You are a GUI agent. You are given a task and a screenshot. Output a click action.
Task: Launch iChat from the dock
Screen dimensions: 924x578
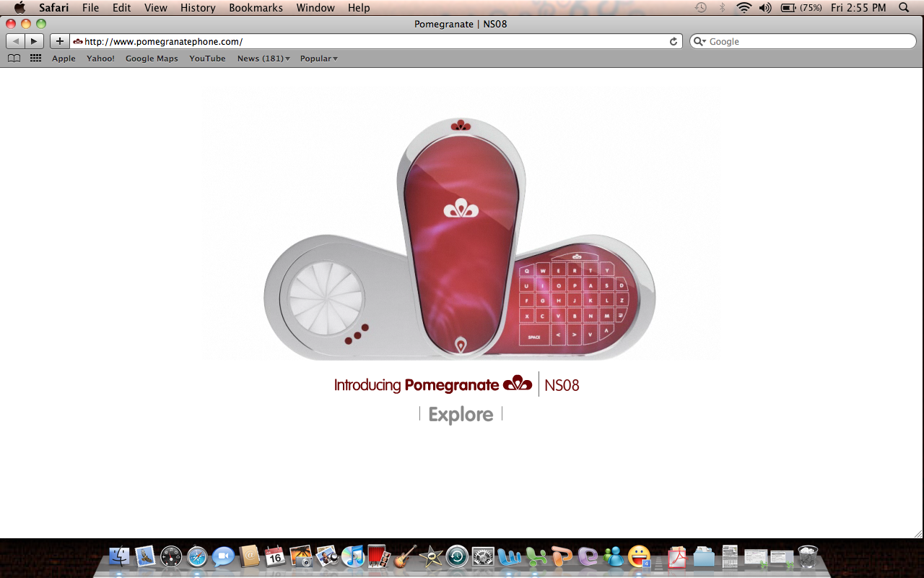[x=223, y=556]
